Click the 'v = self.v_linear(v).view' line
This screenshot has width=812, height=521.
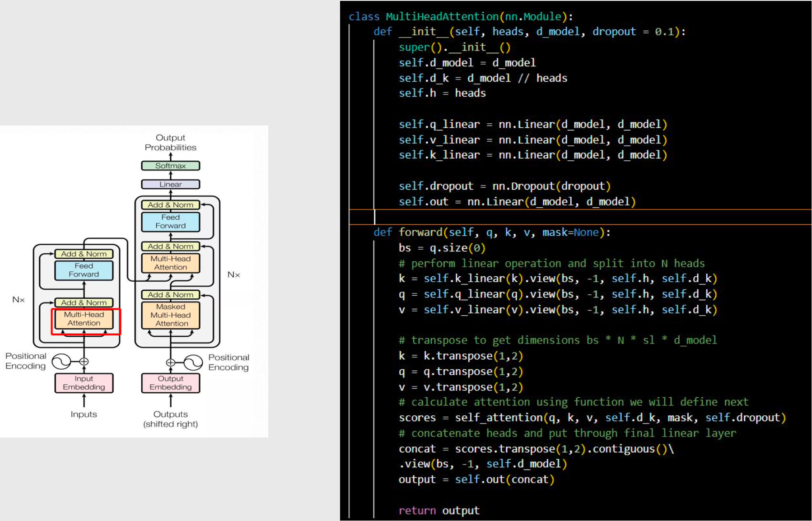558,310
